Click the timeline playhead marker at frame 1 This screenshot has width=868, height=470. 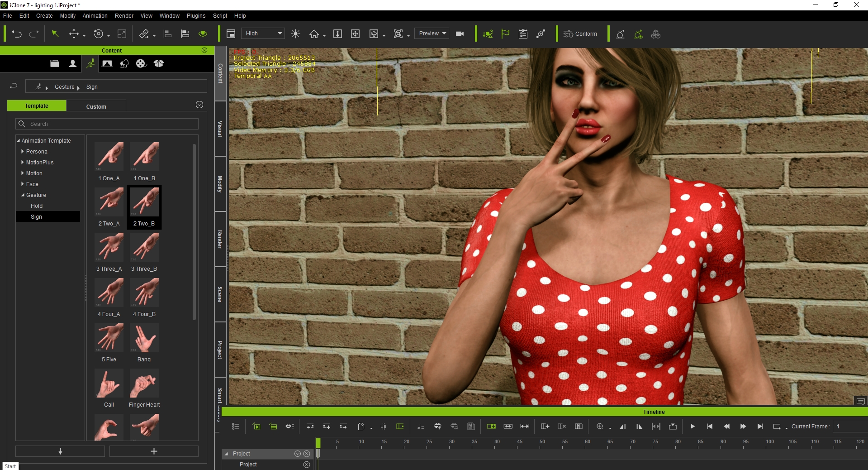pyautogui.click(x=318, y=443)
